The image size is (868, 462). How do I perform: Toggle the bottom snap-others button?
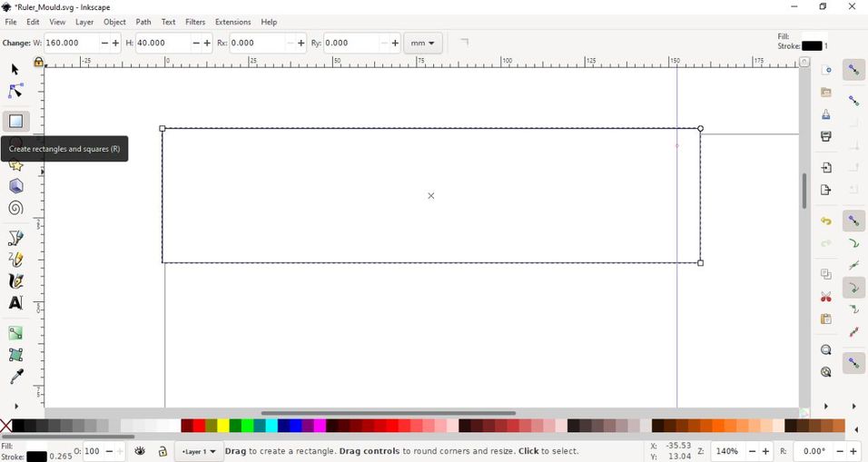tap(853, 363)
